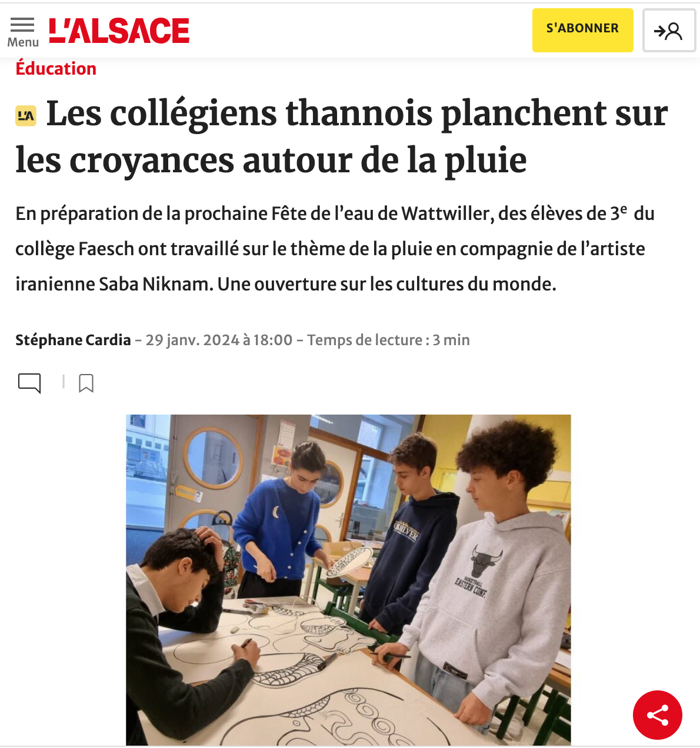Click the S'ABONNER subscribe button
Screen dimensions: 700x748
pyautogui.click(x=582, y=30)
